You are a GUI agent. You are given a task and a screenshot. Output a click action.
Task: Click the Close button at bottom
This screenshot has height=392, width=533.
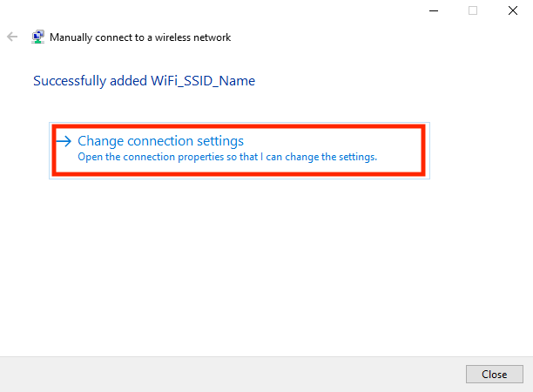495,374
